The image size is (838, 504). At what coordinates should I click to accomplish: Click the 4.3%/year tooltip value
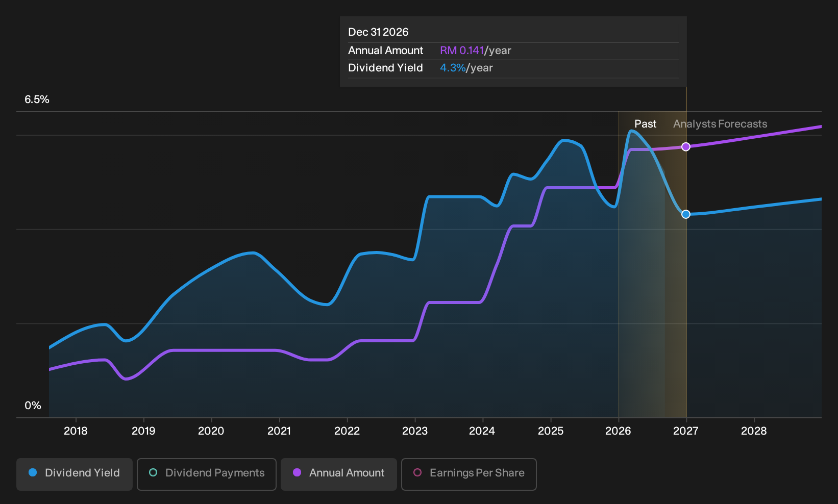point(466,68)
